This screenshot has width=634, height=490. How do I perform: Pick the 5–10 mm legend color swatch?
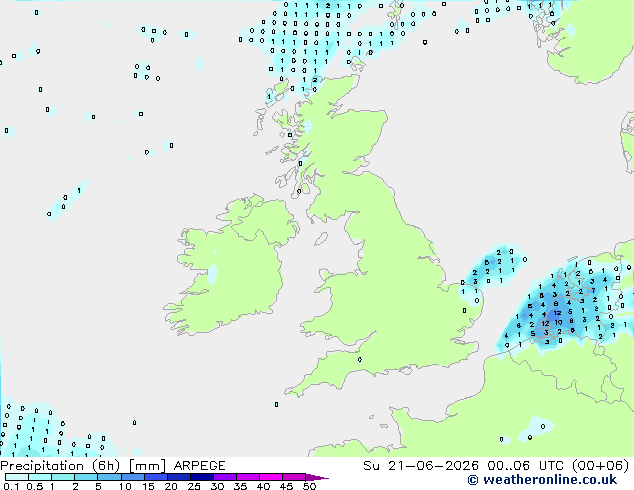click(x=109, y=477)
